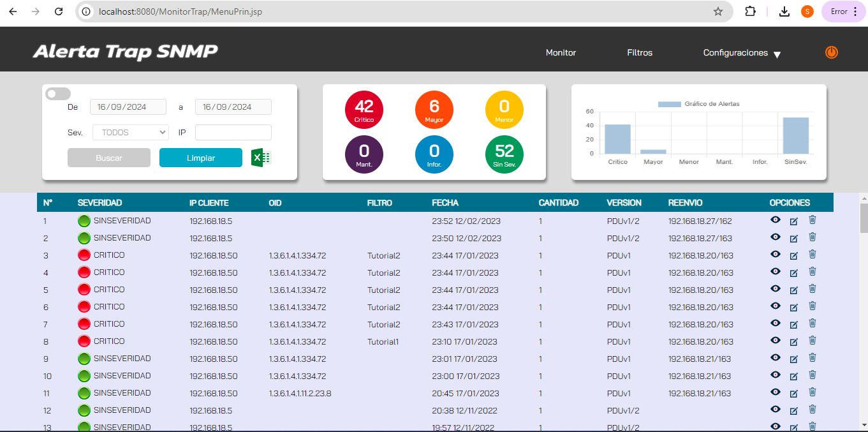Click the edit icon for row 3

click(794, 256)
